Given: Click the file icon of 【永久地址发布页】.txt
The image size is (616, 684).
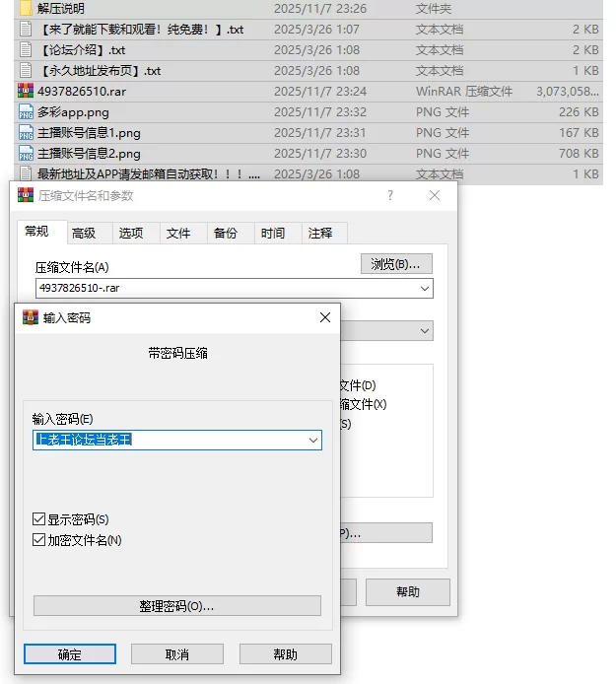Looking at the screenshot, I should tap(26, 71).
